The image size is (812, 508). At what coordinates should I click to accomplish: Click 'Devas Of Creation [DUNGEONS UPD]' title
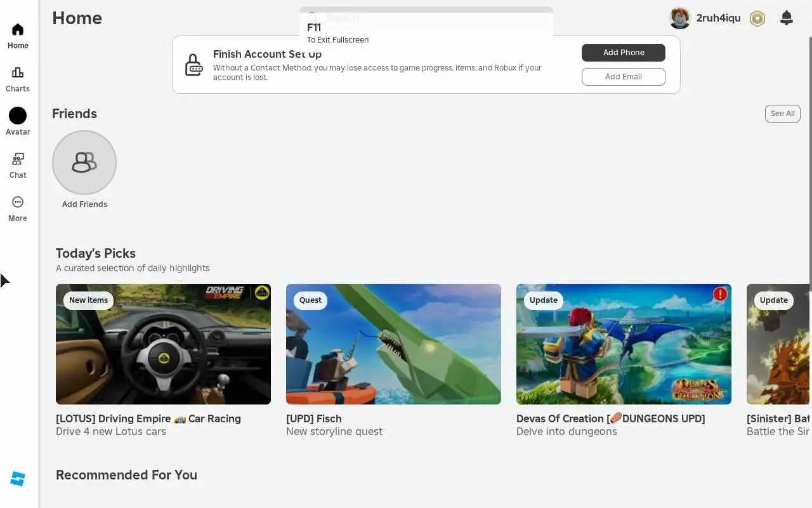click(611, 419)
